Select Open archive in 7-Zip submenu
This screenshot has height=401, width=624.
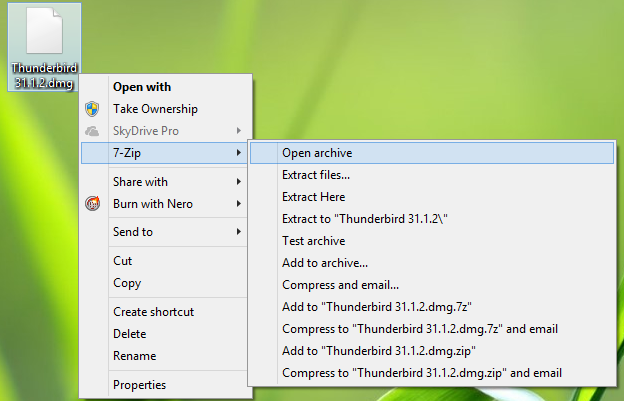point(317,153)
